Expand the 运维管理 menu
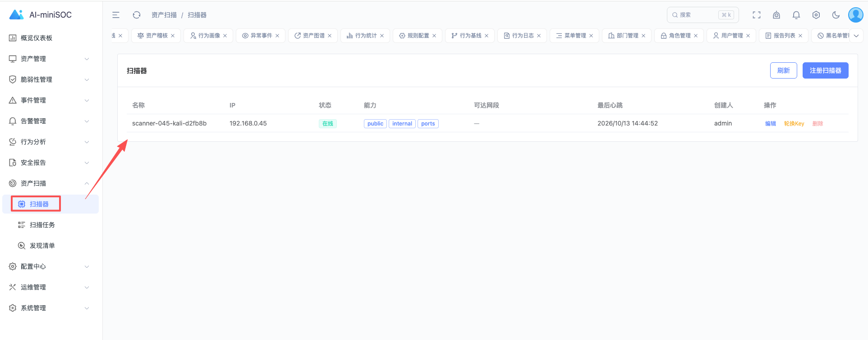Screen dimensions: 868x340 [x=50, y=287]
